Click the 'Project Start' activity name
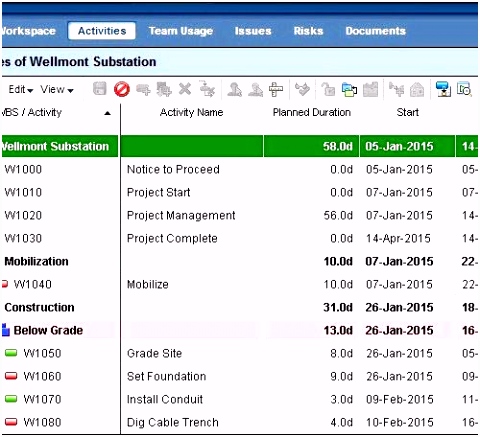Screen dimensions: 480x437 [x=159, y=192]
